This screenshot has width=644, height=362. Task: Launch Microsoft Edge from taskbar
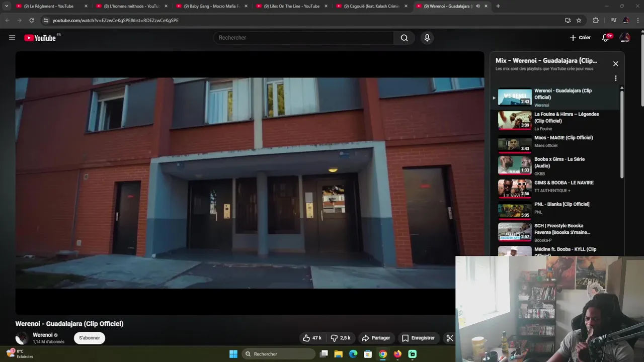pos(353,354)
